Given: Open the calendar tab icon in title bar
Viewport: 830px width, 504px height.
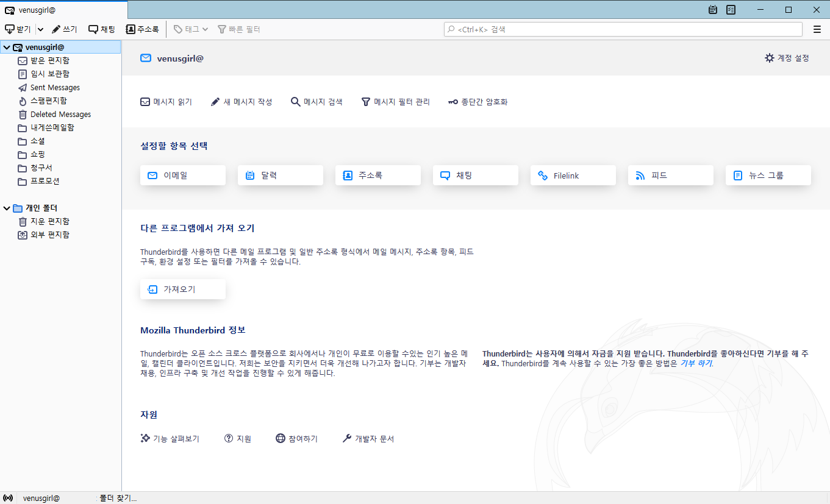Looking at the screenshot, I should [713, 10].
